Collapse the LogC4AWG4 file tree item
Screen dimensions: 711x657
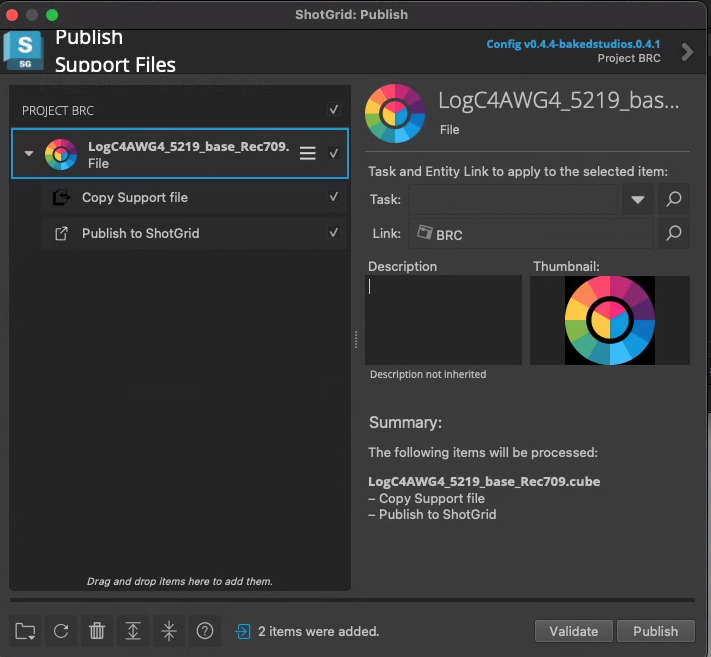(x=29, y=154)
